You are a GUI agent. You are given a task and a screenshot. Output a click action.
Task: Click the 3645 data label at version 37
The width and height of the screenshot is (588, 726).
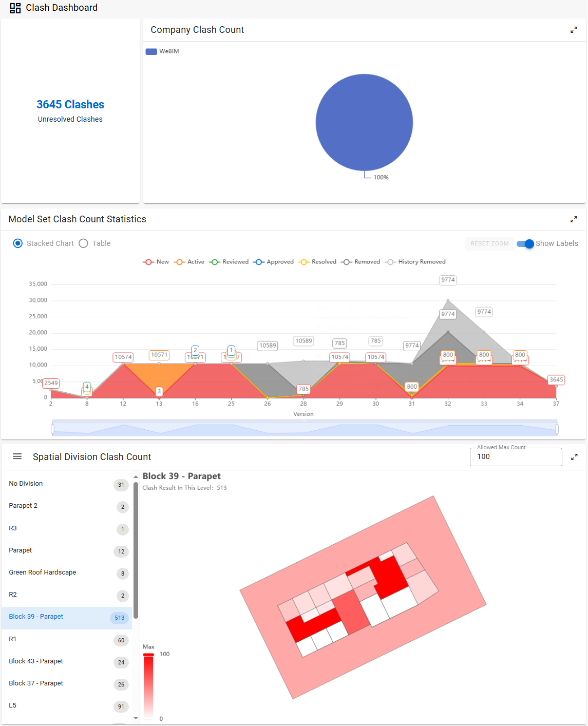click(x=556, y=380)
